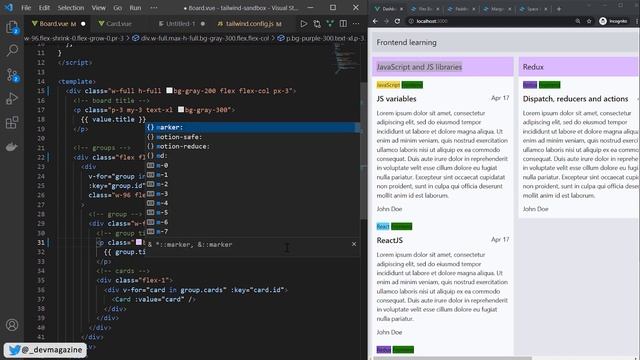
Task: Open the Extensions view
Action: click(x=12, y=122)
